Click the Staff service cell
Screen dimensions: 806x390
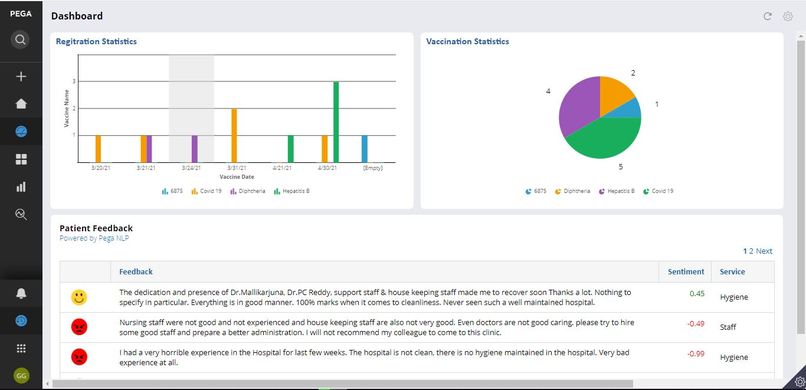click(x=728, y=327)
